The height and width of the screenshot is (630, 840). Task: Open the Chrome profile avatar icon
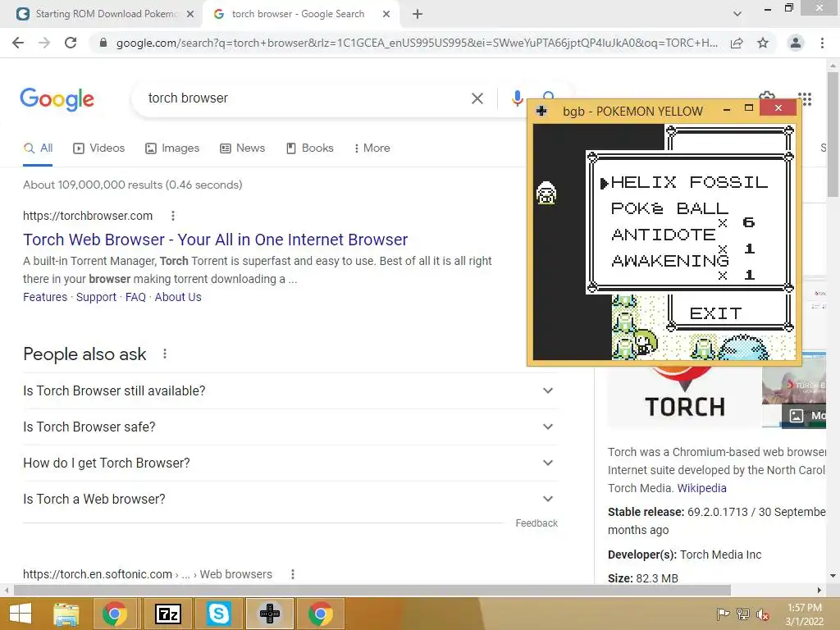[796, 43]
